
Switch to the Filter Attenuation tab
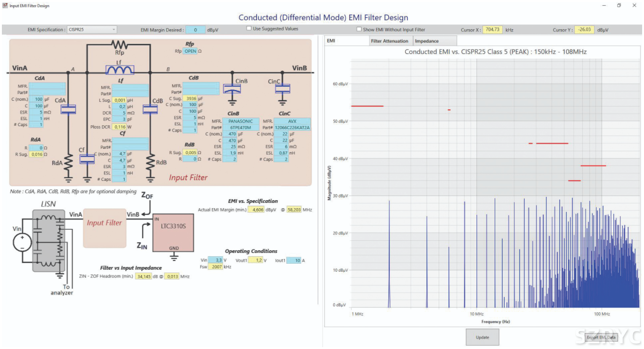point(389,41)
